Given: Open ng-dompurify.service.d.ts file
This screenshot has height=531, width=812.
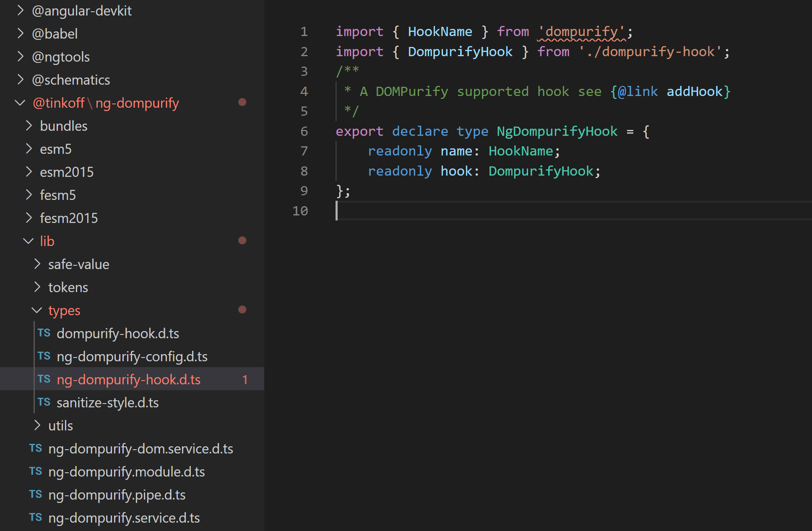Looking at the screenshot, I should [x=124, y=518].
